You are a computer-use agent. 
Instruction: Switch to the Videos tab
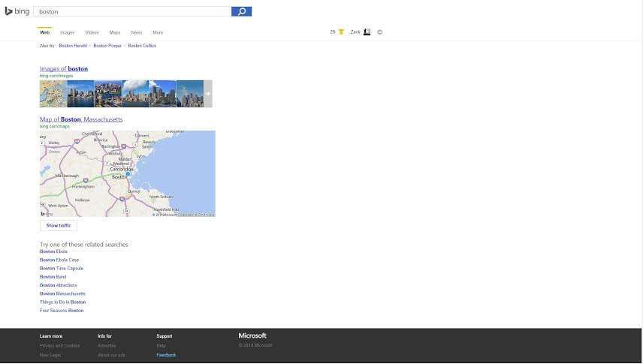pos(92,32)
